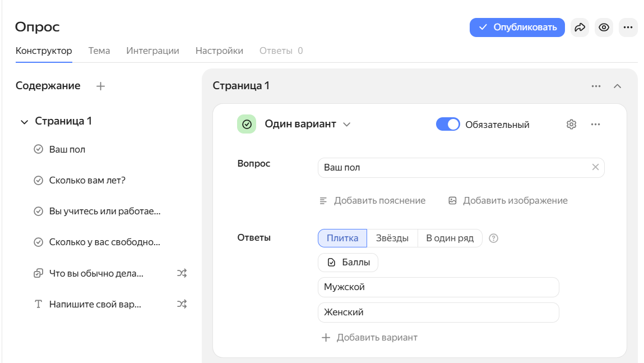644x363 pixels.
Task: Open the 'Интеграции' tab
Action: (151, 50)
